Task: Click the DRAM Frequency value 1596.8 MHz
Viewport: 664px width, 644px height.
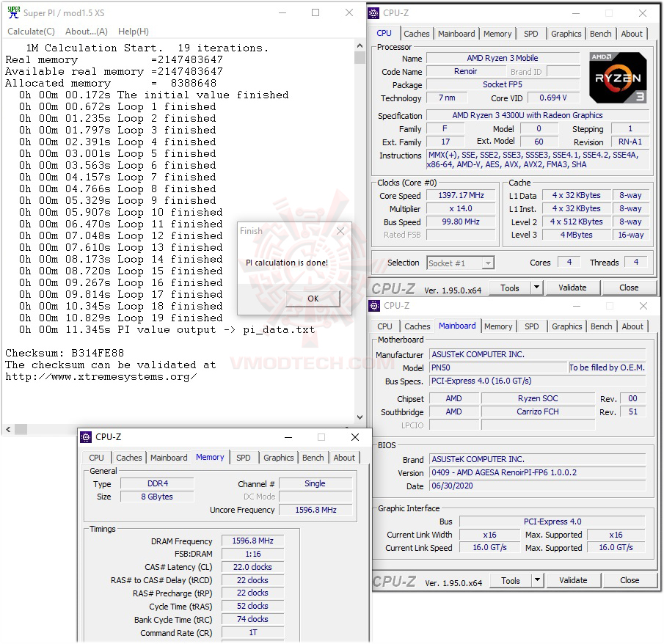Action: pos(252,541)
